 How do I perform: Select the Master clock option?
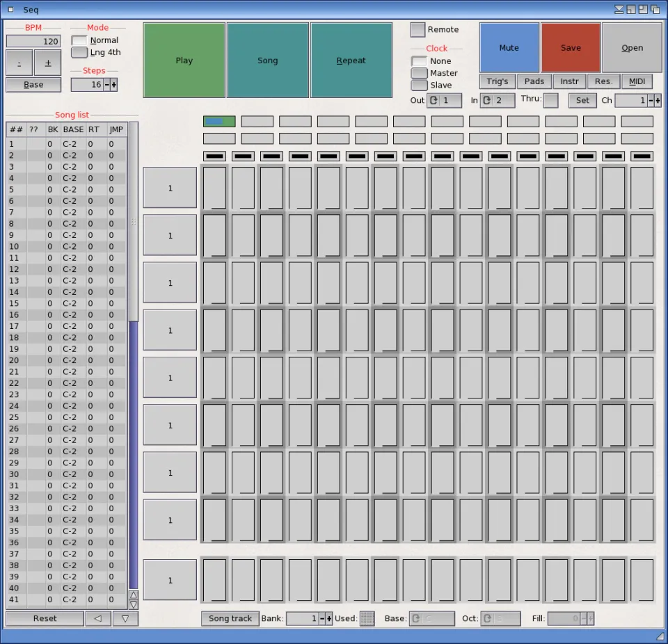click(419, 73)
